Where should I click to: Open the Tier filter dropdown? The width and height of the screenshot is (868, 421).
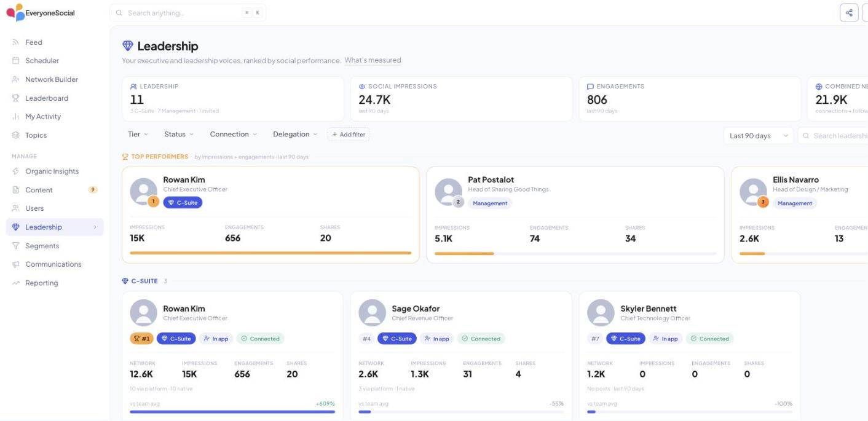click(138, 134)
